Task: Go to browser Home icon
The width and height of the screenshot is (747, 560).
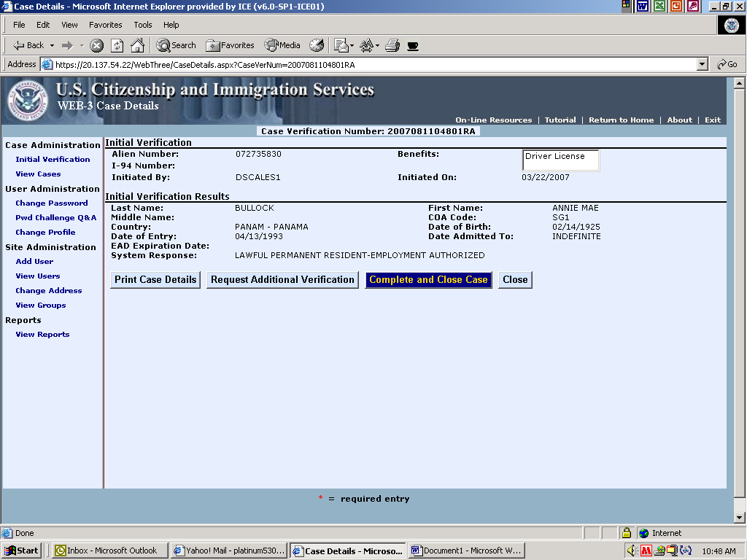Action: 137,45
